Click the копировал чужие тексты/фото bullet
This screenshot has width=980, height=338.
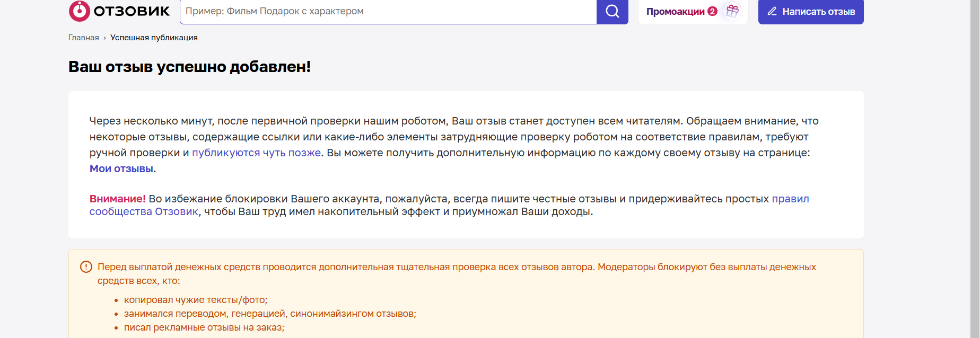point(196,300)
